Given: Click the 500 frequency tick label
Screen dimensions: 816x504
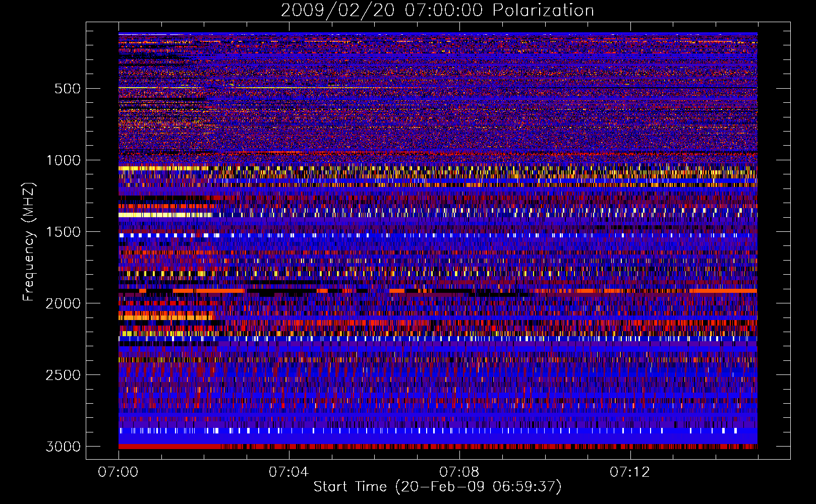Looking at the screenshot, I should click(x=68, y=89).
